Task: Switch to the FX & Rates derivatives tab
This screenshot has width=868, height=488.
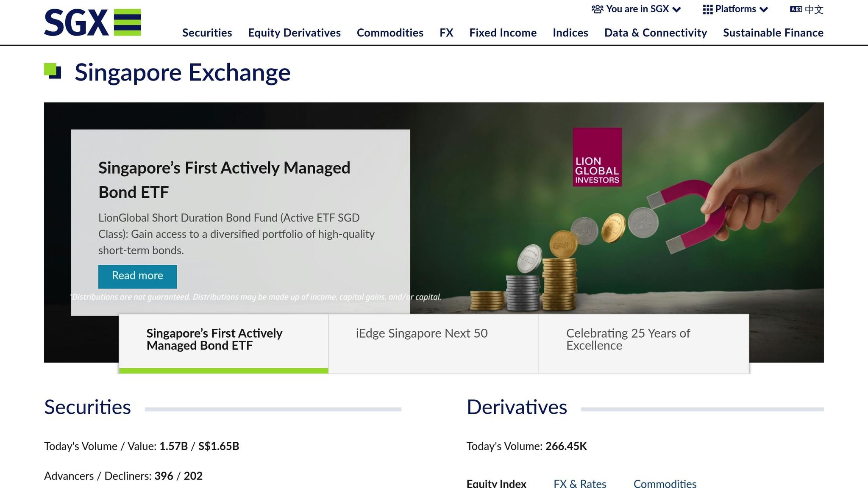Action: pyautogui.click(x=579, y=483)
